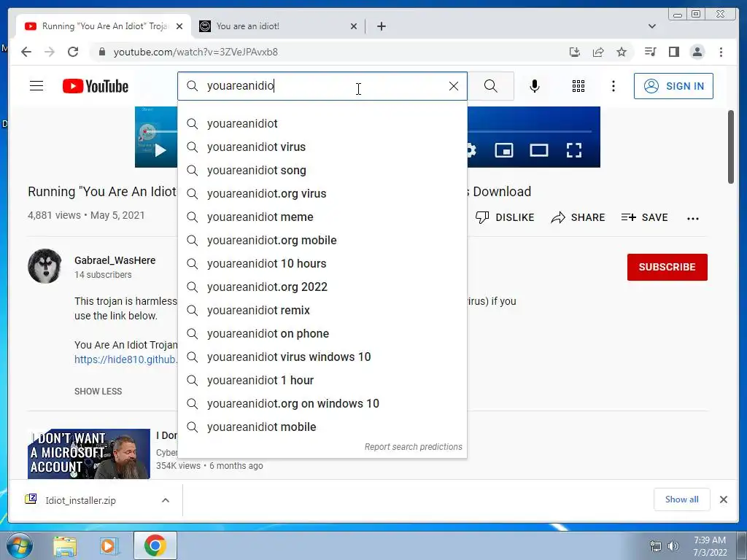
Task: Clear the search box with the X
Action: pos(454,86)
